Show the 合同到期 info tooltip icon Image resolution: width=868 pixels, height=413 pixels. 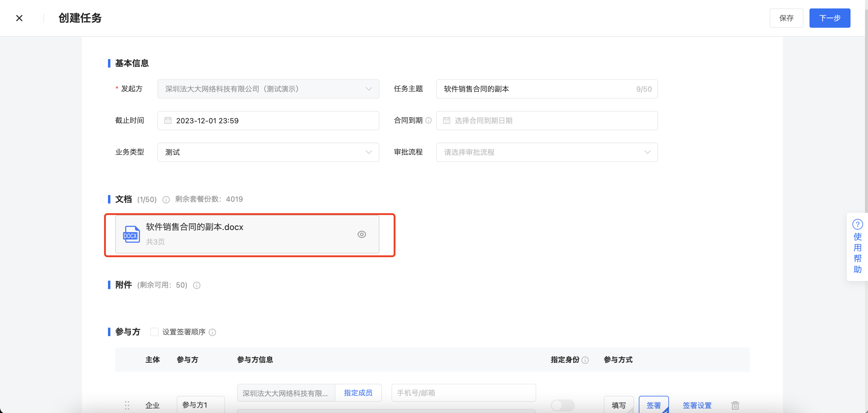(x=428, y=120)
